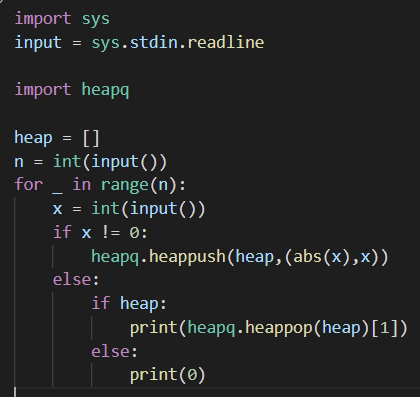Click "sys.stdin.readline" in the input assignment
The width and height of the screenshot is (420, 397).
(178, 43)
